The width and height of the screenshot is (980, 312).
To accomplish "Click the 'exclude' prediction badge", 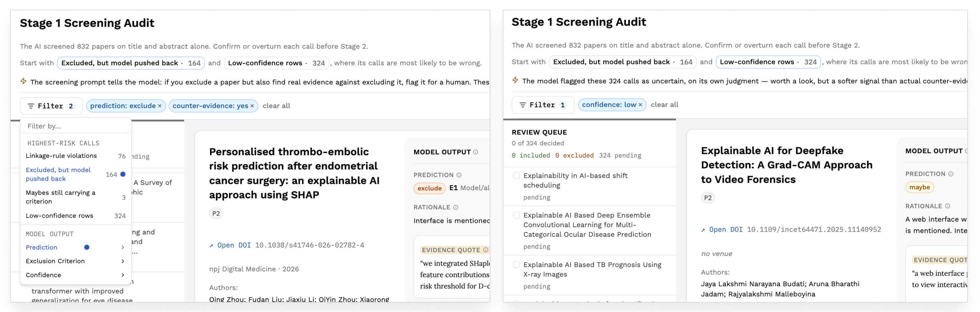I will pos(429,188).
